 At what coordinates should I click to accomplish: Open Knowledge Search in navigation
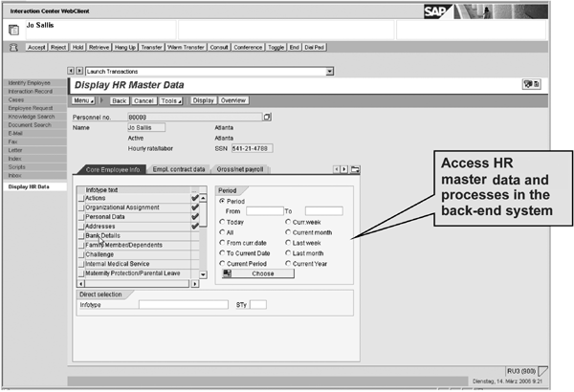click(x=35, y=117)
